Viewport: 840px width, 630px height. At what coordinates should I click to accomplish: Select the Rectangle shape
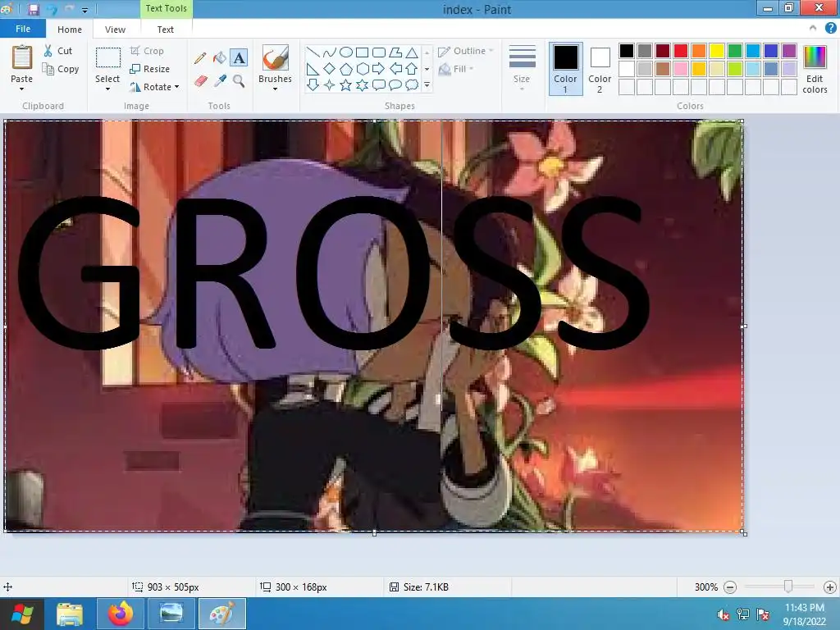tap(363, 52)
